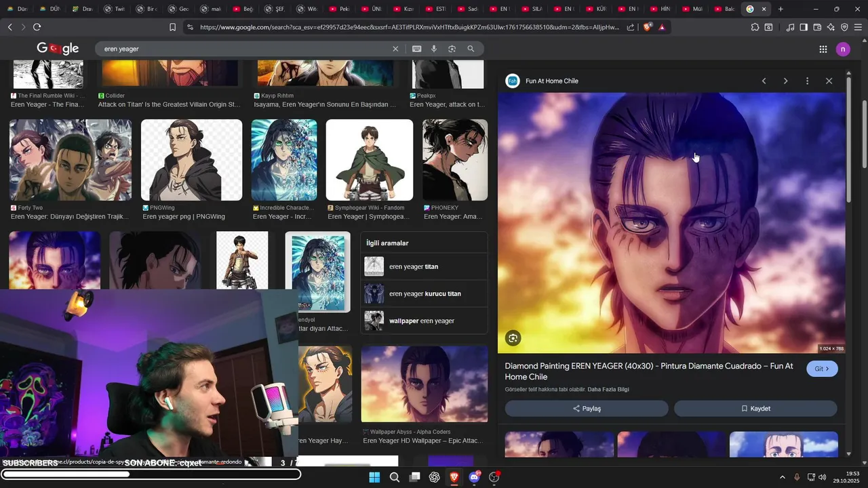Image resolution: width=868 pixels, height=488 pixels.
Task: Select related search 'wallpaper eren yeager'
Action: pos(424,321)
